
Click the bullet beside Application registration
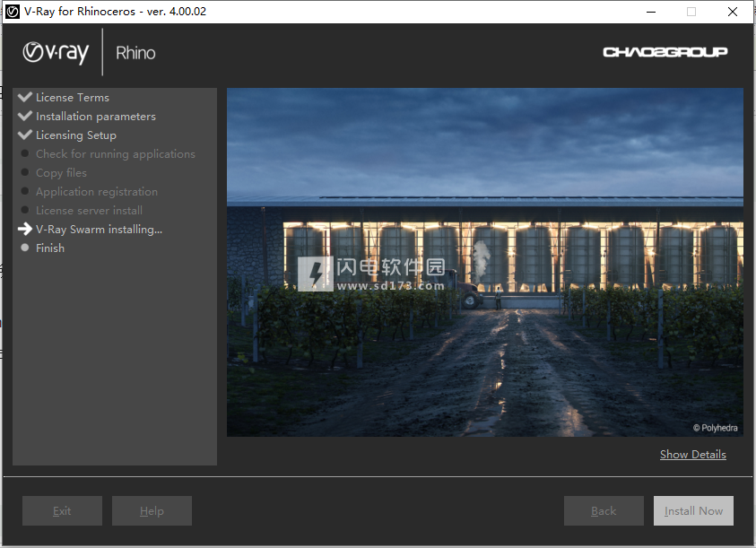pyautogui.click(x=25, y=191)
